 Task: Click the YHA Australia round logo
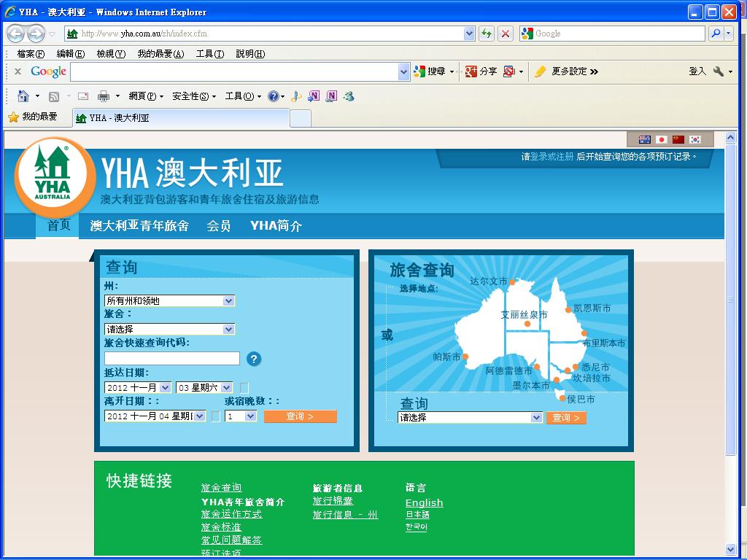pyautogui.click(x=54, y=177)
